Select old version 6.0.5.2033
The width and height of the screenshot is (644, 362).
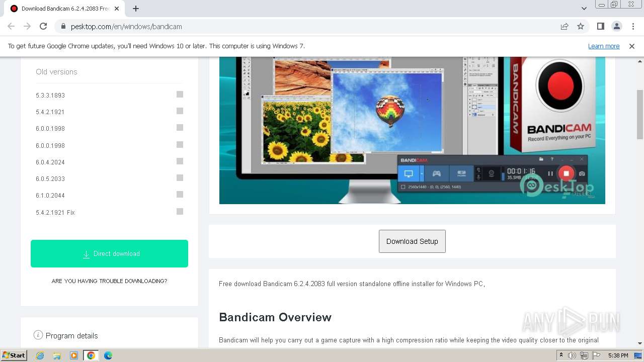(50, 178)
